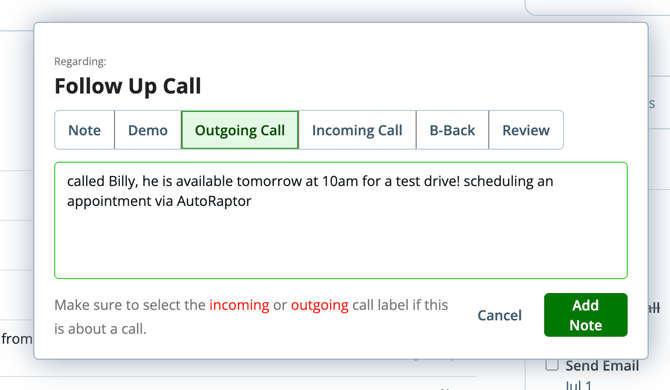Viewport: 670px width, 390px height.
Task: Click the blank space inside note text box
Action: pyautogui.click(x=341, y=243)
